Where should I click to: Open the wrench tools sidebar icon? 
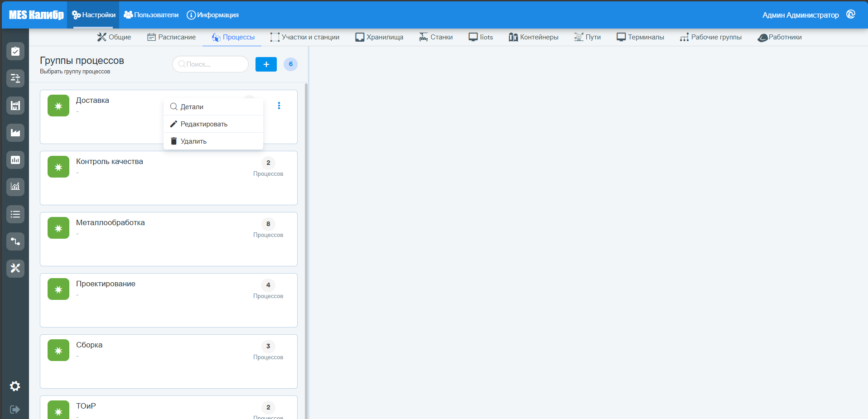[x=15, y=268]
